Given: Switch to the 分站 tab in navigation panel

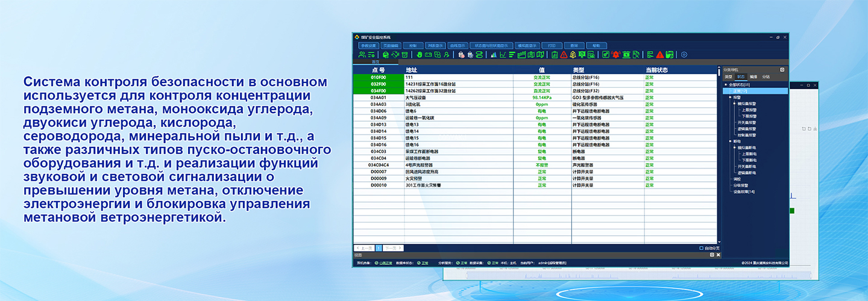Looking at the screenshot, I should (766, 77).
